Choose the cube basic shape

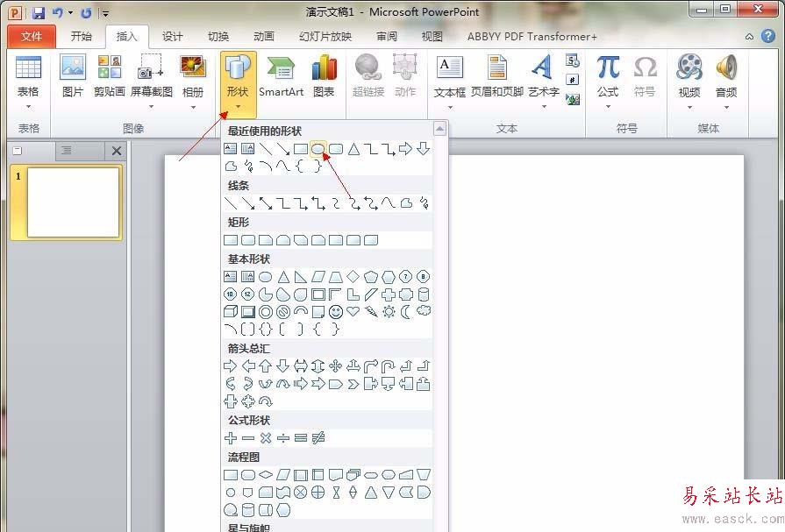(x=231, y=312)
